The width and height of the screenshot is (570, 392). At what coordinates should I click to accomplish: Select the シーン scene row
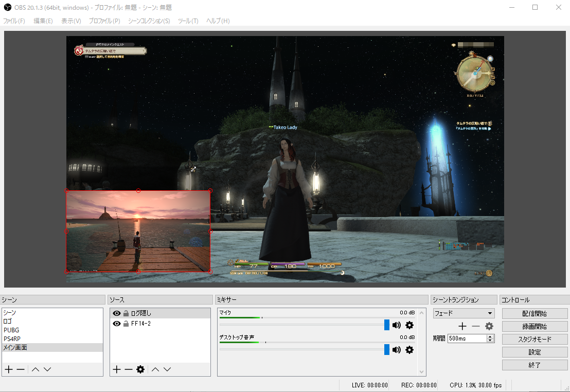pyautogui.click(x=52, y=312)
